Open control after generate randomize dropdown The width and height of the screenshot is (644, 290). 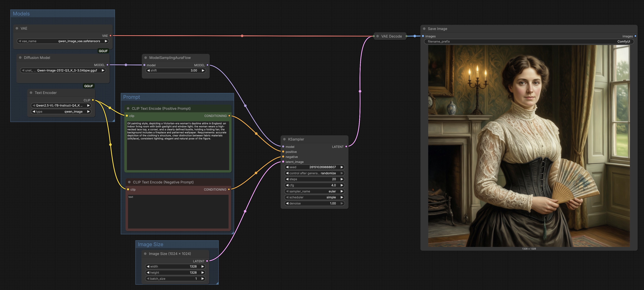pyautogui.click(x=314, y=173)
